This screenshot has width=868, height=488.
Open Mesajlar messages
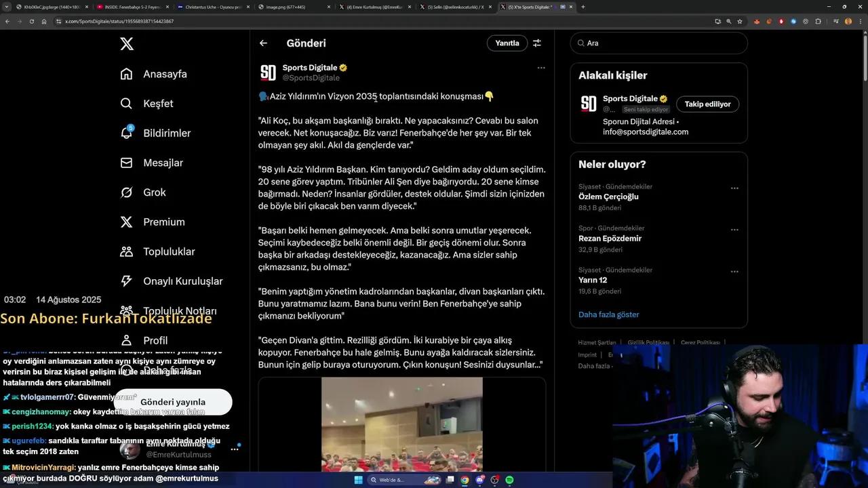[151, 163]
